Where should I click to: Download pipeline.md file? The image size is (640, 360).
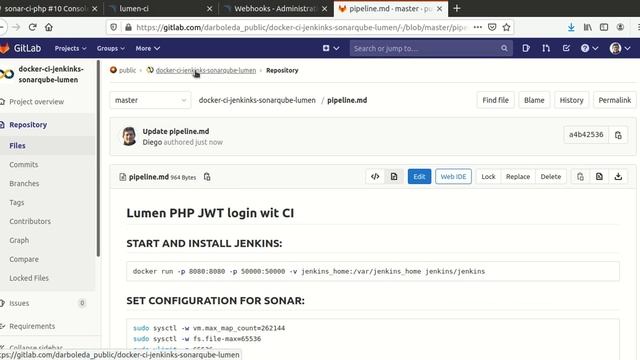pos(618,176)
